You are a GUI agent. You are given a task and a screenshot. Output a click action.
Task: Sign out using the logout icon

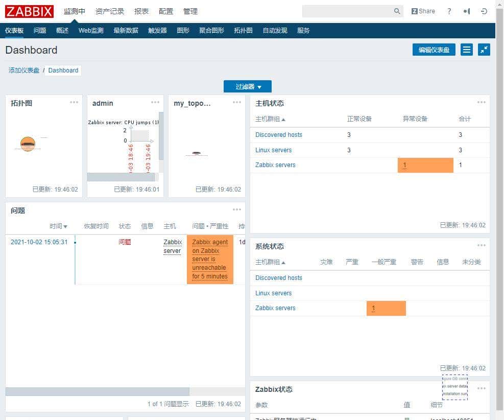pyautogui.click(x=484, y=11)
